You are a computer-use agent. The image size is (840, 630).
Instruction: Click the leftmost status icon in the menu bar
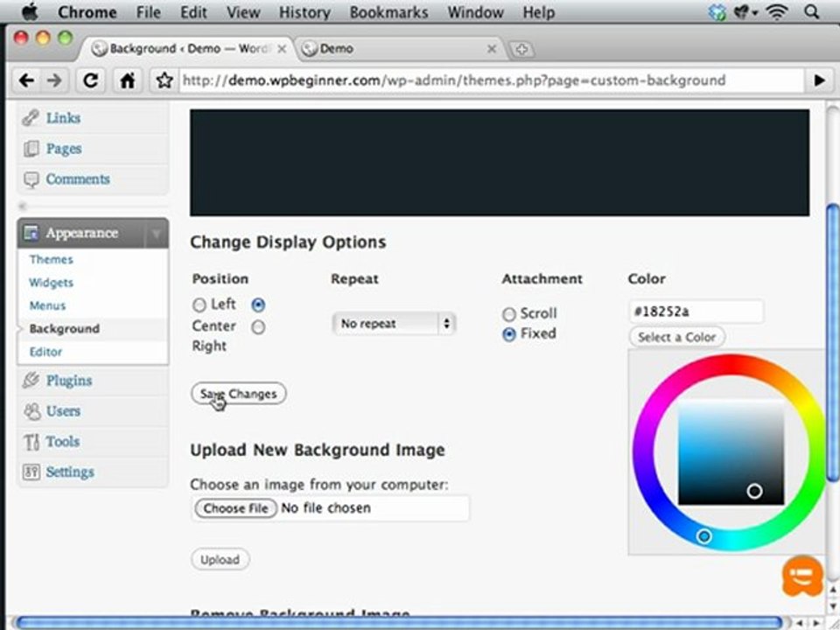coord(717,11)
